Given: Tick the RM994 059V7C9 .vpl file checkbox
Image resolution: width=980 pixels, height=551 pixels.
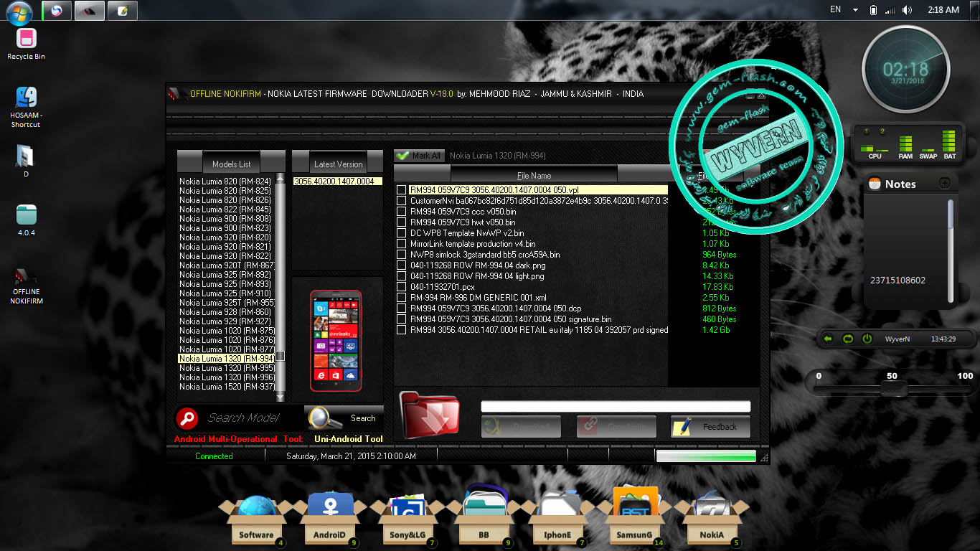Looking at the screenshot, I should [401, 190].
